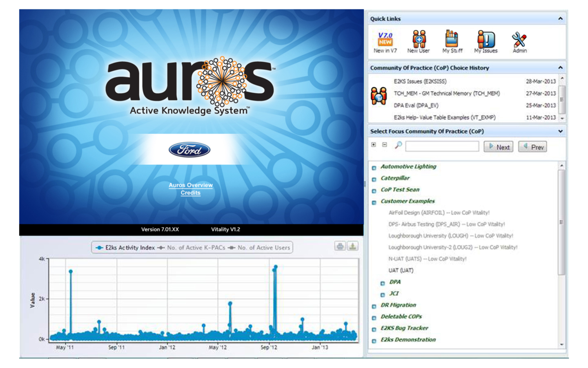Click the Choice History scroll up arrow
Screen dimensions: 588x368
[x=562, y=78]
